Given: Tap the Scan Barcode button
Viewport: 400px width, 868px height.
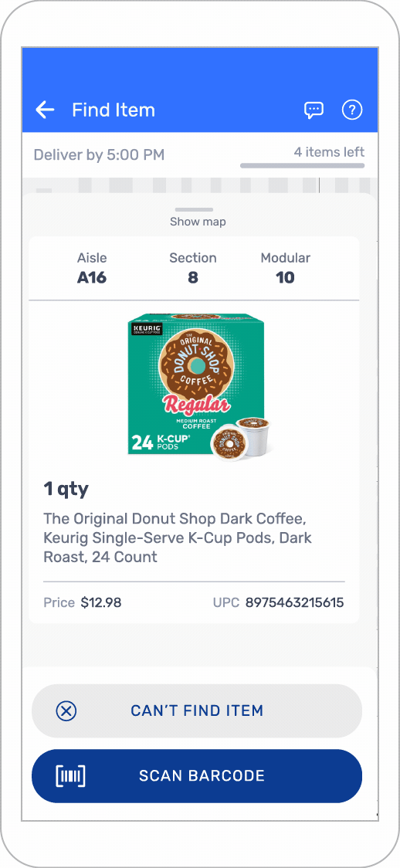Looking at the screenshot, I should click(x=197, y=775).
